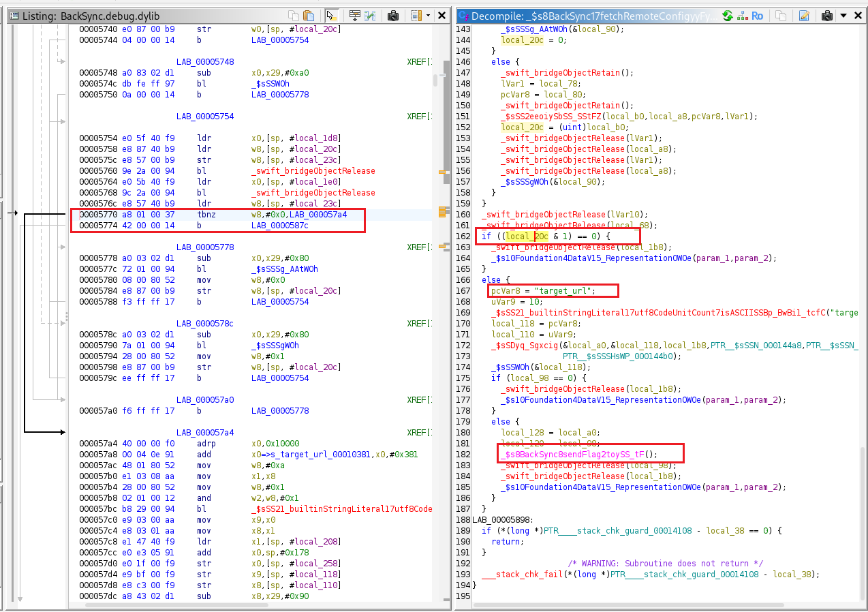Toggle mouse hover popups in Listing toolbar
Screen dimensions: 868x612
click(331, 16)
